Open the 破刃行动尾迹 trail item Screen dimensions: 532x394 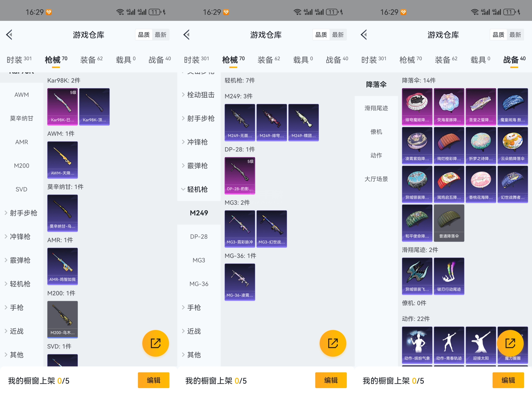coord(449,276)
